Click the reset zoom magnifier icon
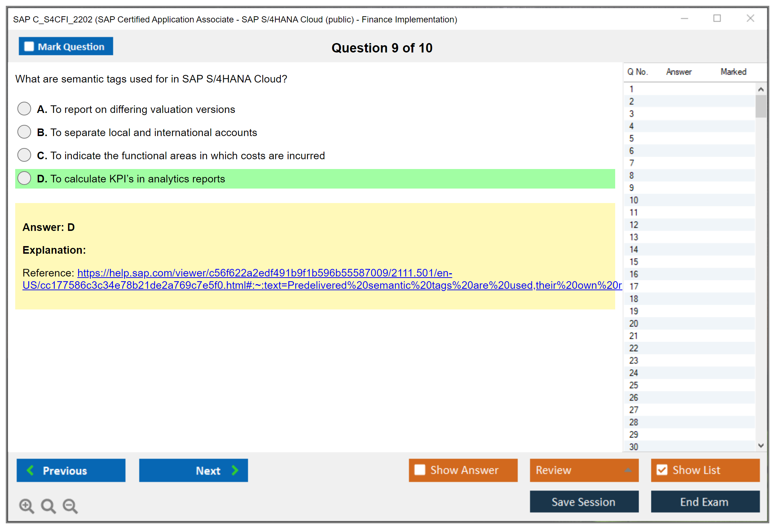 point(48,506)
